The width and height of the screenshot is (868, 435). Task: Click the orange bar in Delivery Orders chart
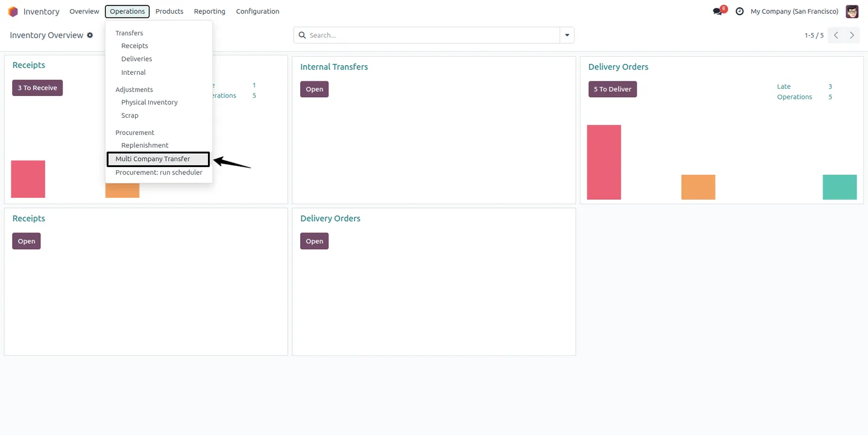(x=698, y=187)
